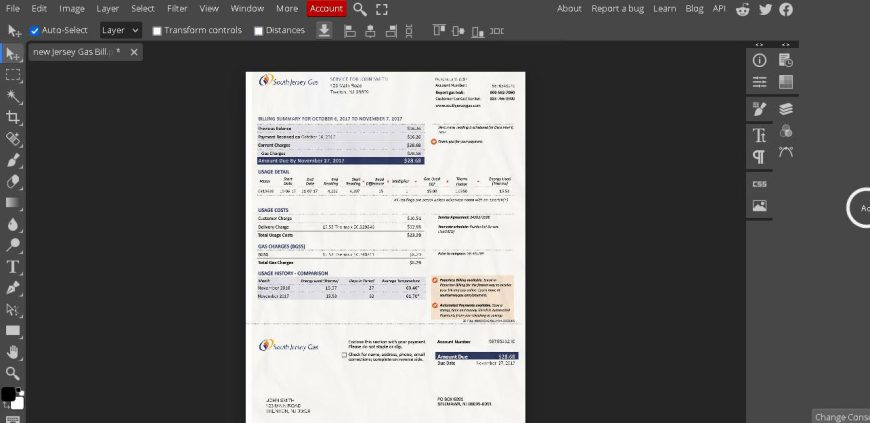Select the Pen tool
Screen dimensions: 870x423
(x=13, y=288)
